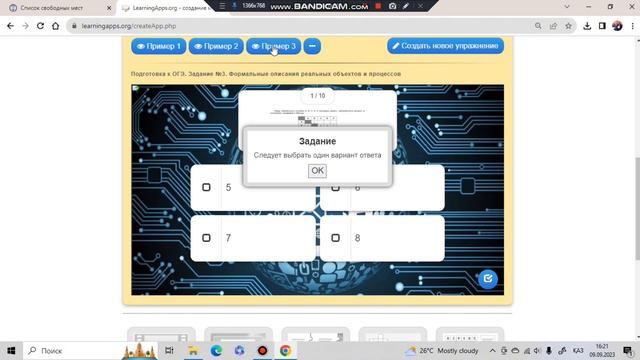This screenshot has height=360, width=640.
Task: Go back in the browser
Action: (x=11, y=26)
